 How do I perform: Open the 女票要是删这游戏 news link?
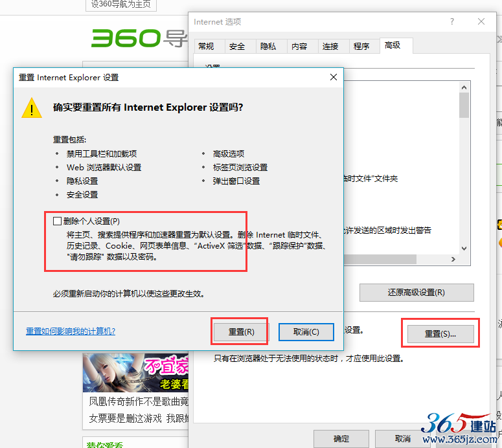[x=139, y=418]
